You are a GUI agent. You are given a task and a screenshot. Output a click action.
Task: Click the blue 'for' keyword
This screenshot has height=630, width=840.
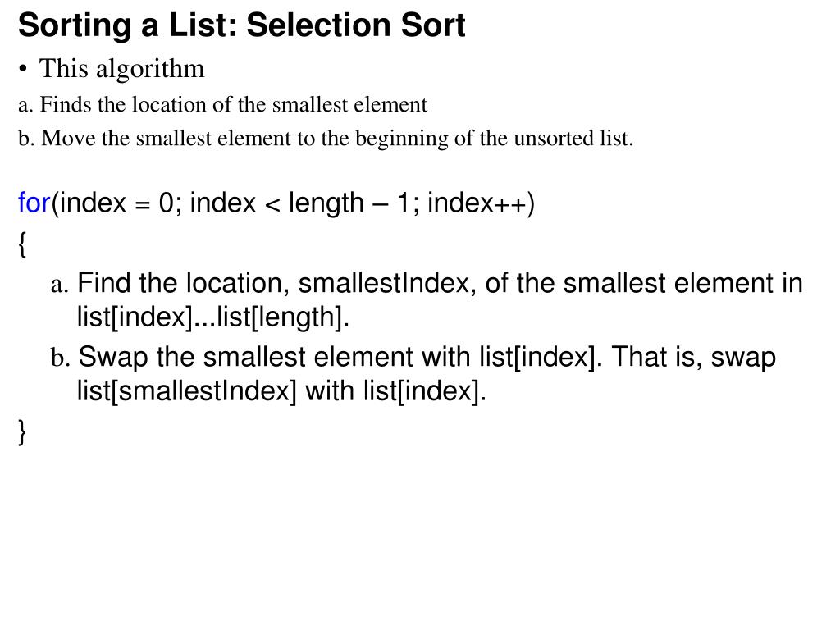coord(34,203)
